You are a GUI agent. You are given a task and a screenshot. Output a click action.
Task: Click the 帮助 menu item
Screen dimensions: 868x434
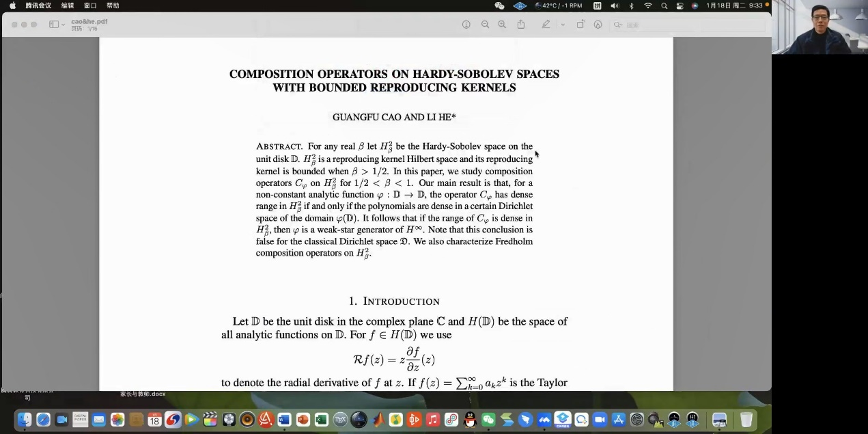(113, 5)
